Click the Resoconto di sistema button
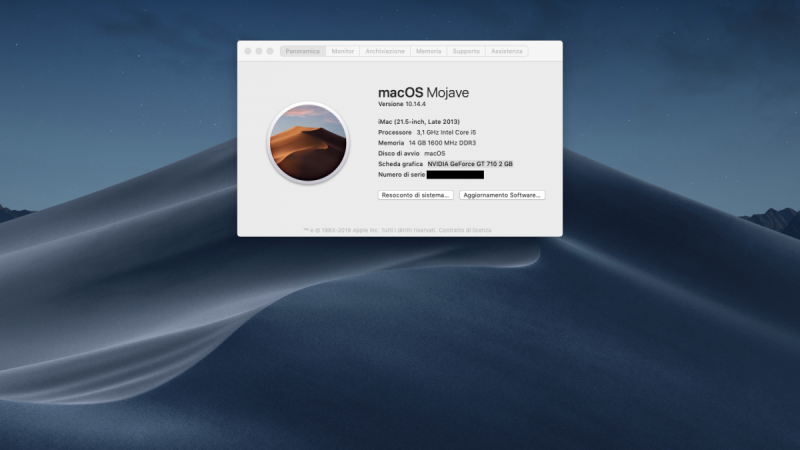The image size is (800, 450). [x=415, y=195]
